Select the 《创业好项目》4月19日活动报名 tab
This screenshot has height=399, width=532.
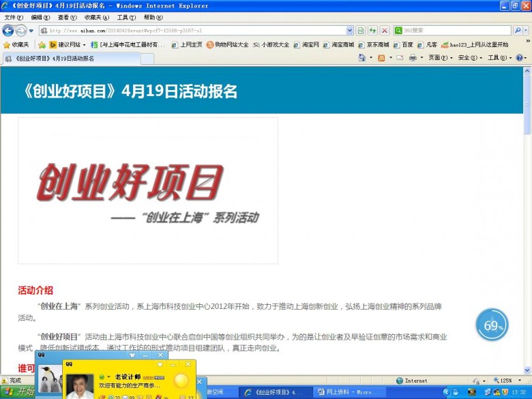tap(71, 59)
